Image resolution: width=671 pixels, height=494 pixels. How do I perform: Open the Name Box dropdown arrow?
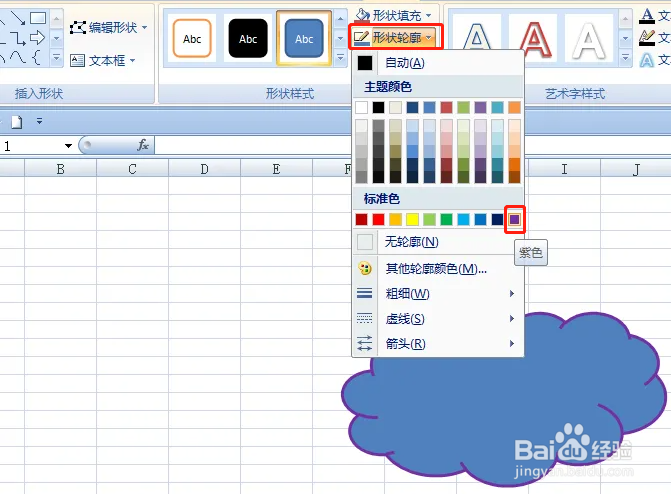(68, 146)
